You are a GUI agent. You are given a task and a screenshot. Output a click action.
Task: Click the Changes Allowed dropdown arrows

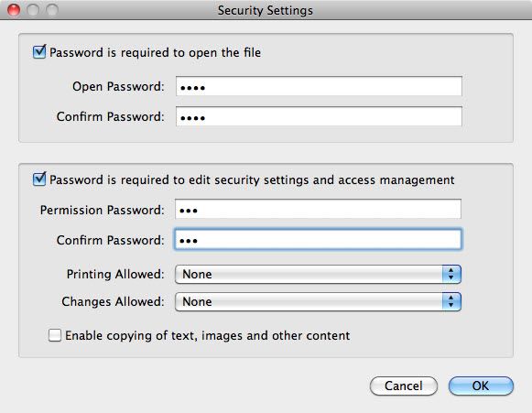[x=451, y=301]
